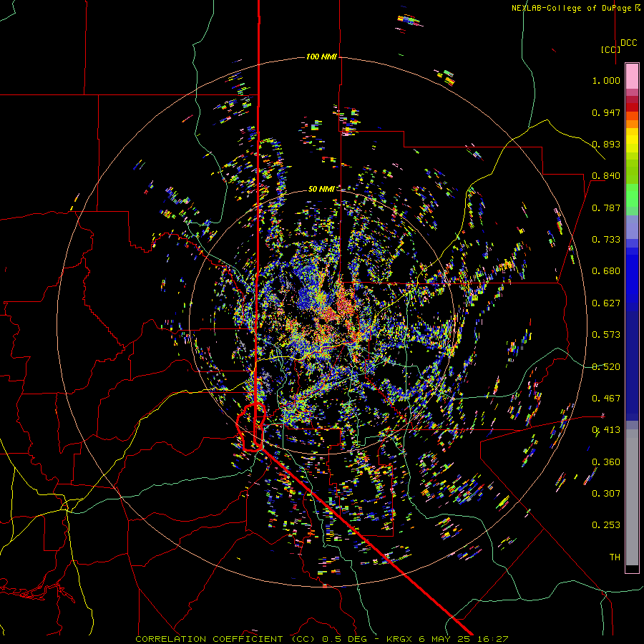Click the 16:27 timestamp in the caption
The width and height of the screenshot is (644, 644).
click(494, 639)
